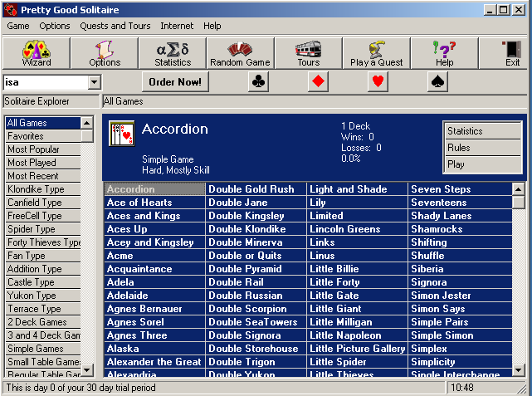The height and width of the screenshot is (396, 532).
Task: Select the Terrace Type category
Action: (43, 309)
